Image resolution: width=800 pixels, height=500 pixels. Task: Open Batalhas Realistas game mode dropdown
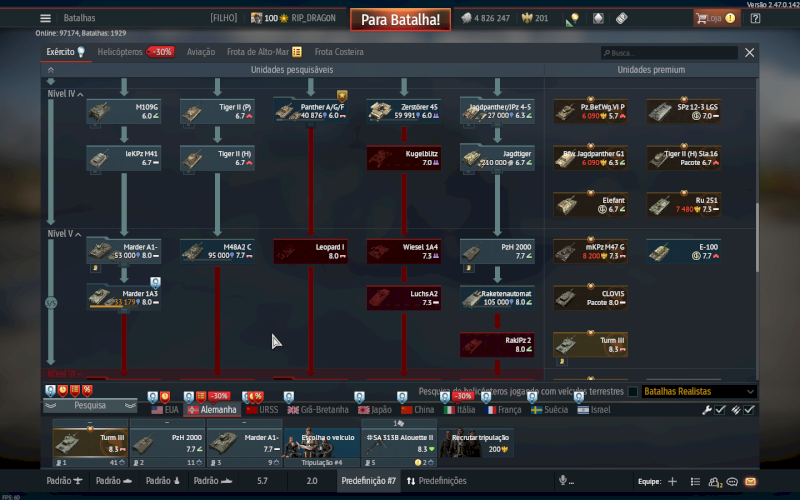pyautogui.click(x=698, y=392)
